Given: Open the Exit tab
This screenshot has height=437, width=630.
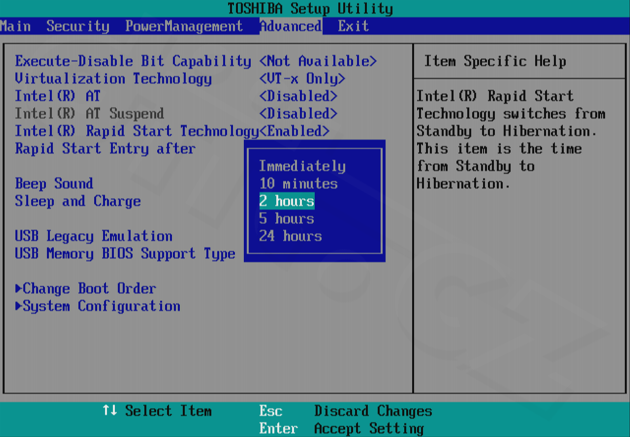Looking at the screenshot, I should pyautogui.click(x=353, y=26).
